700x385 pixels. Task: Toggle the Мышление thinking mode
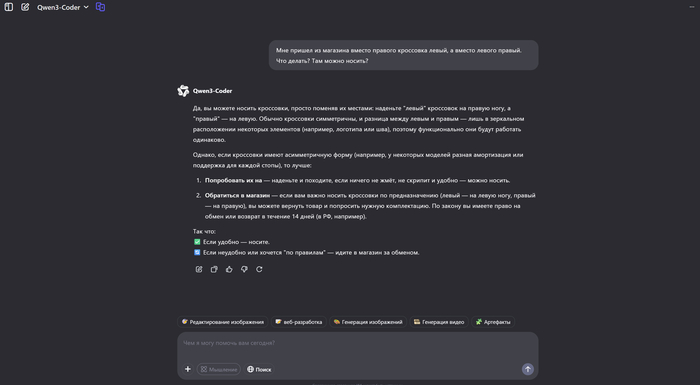[x=219, y=369]
